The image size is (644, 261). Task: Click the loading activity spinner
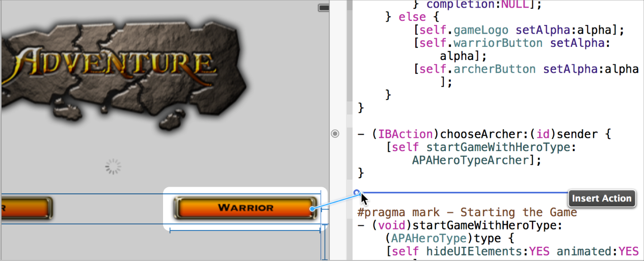pos(113,166)
